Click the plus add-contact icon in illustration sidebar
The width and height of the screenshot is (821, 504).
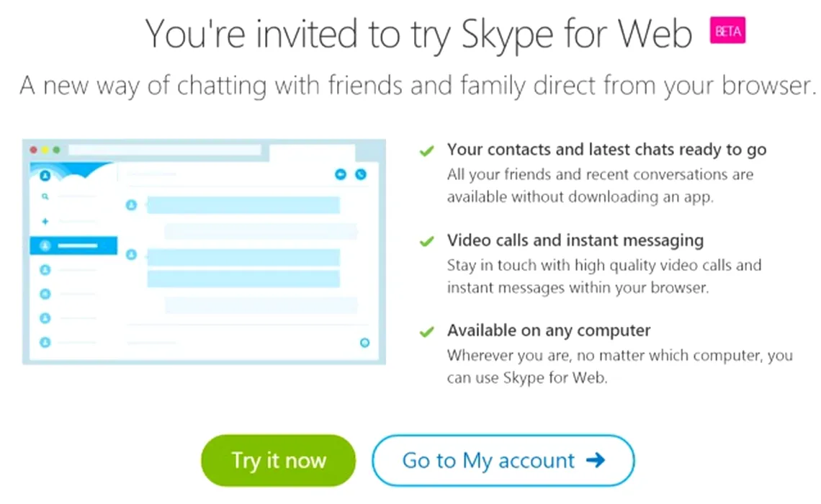(x=45, y=221)
